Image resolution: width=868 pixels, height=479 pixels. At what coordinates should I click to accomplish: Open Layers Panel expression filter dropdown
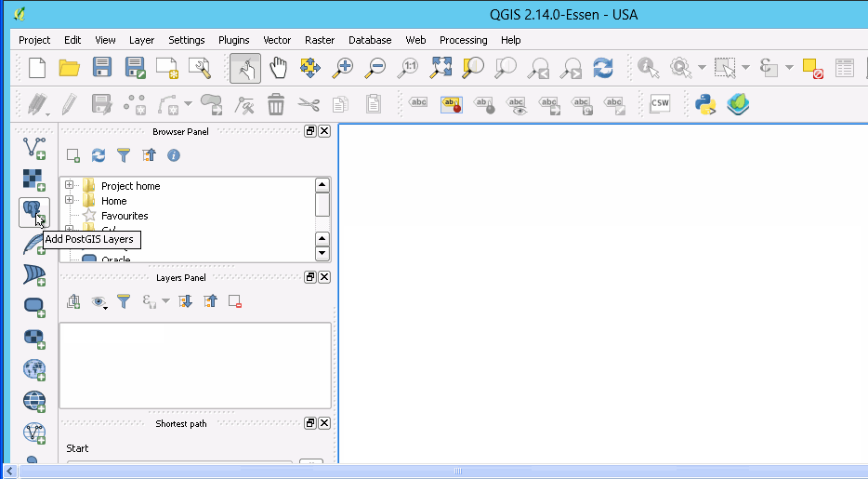[x=165, y=301]
